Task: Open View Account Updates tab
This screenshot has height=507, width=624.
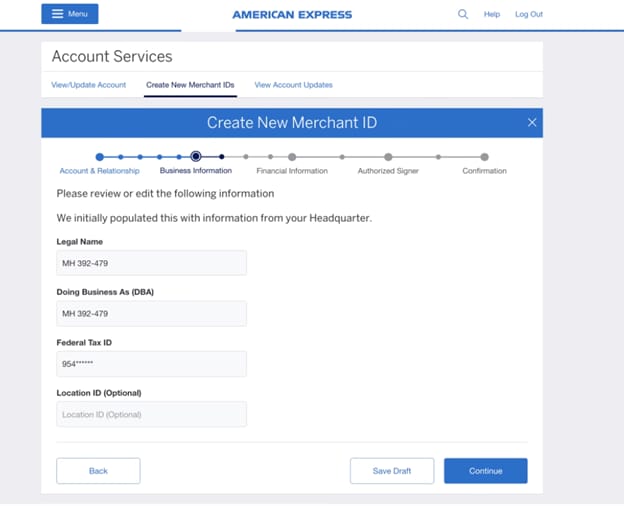Action: (x=293, y=85)
